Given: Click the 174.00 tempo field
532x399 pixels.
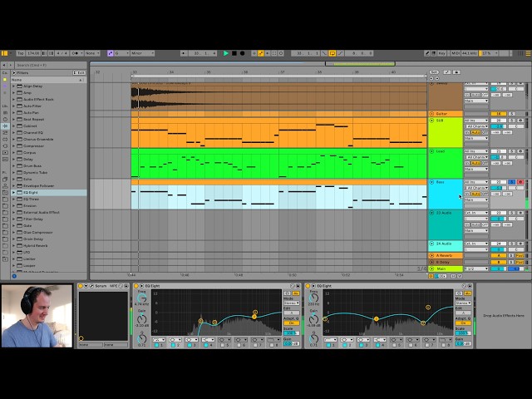Looking at the screenshot, I should [x=32, y=53].
